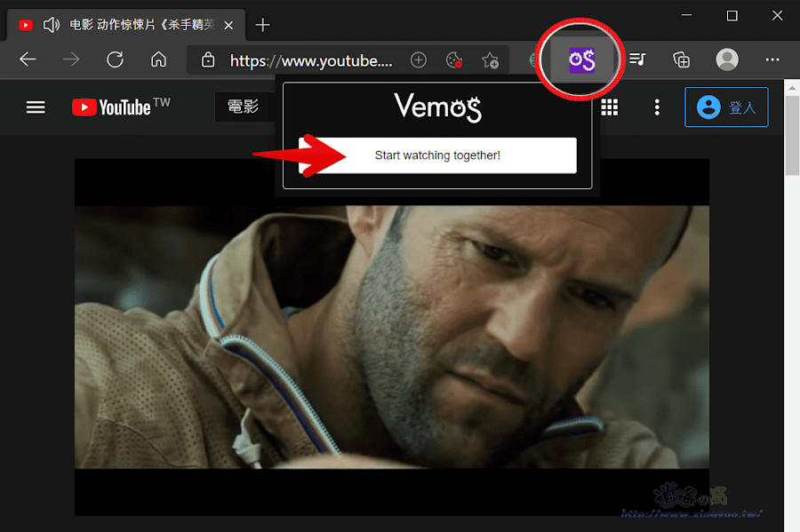This screenshot has width=800, height=532.
Task: Open the Edge settings ellipsis menu
Action: tap(772, 60)
